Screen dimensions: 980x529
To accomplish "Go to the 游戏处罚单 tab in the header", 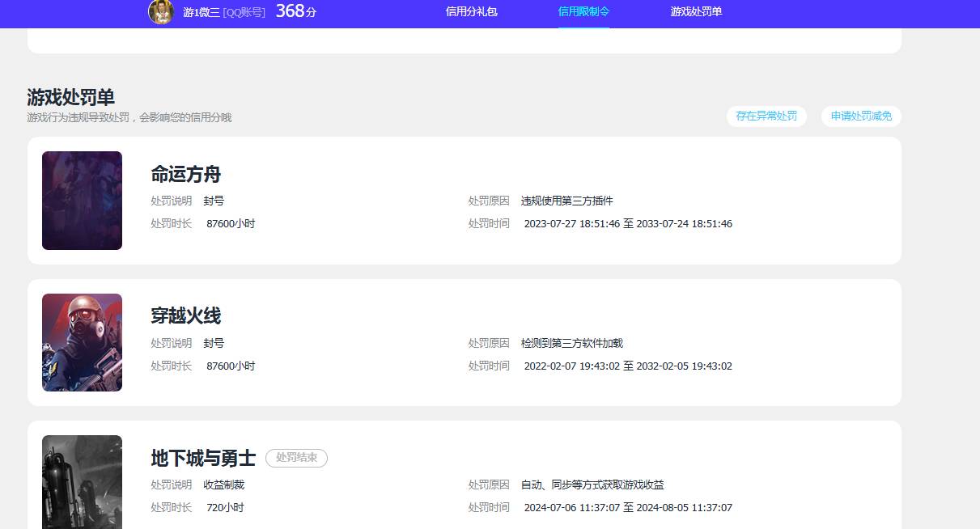I will click(696, 12).
